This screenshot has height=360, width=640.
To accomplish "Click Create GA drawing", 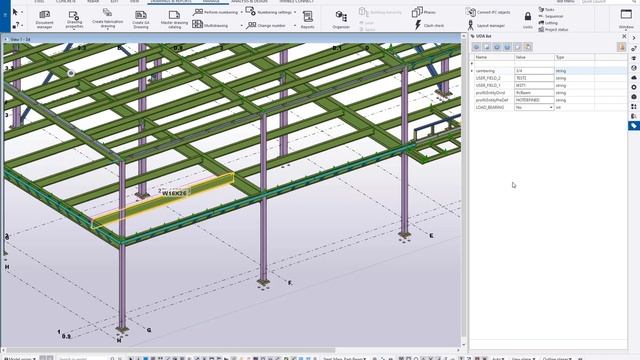I will (x=141, y=19).
